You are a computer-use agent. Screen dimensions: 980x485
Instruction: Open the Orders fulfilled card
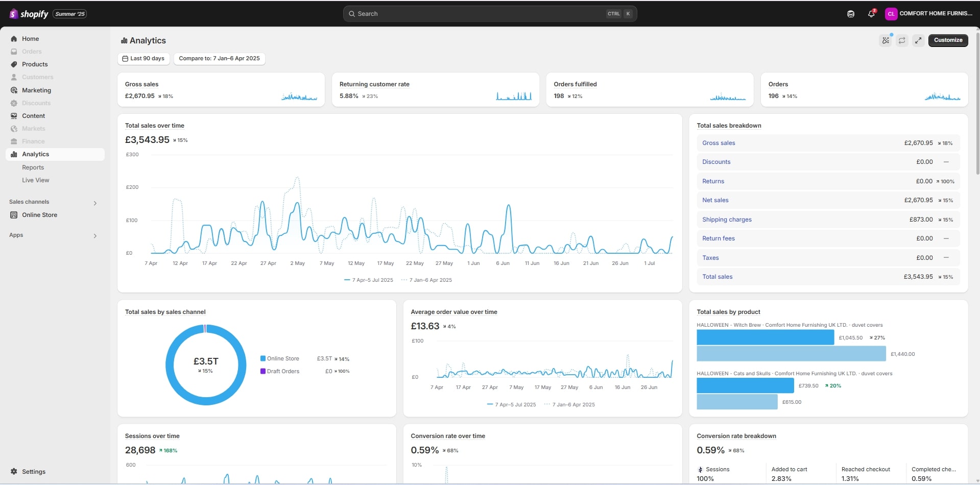pos(650,90)
